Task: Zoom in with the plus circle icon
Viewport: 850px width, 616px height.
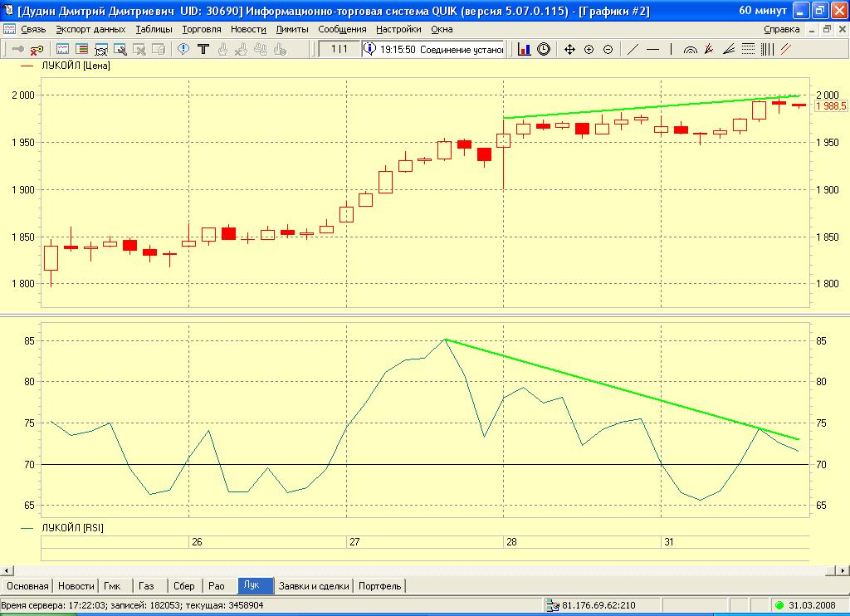Action: click(589, 49)
